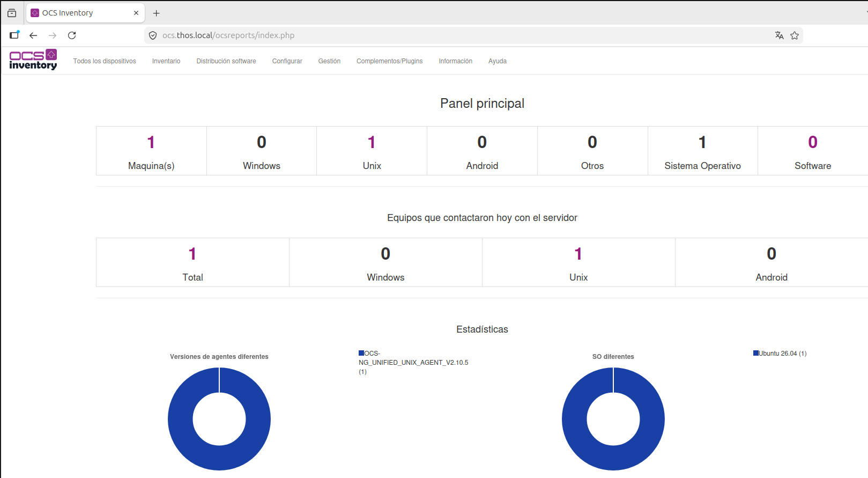Screen dimensions: 868x478
Task: Select the OCS Inventory browser tab
Action: click(85, 13)
